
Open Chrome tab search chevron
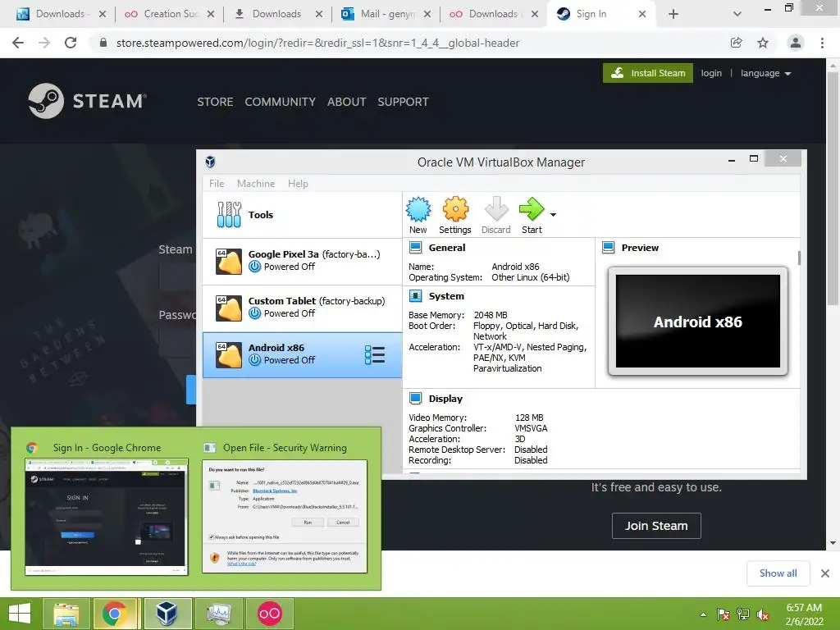point(737,14)
